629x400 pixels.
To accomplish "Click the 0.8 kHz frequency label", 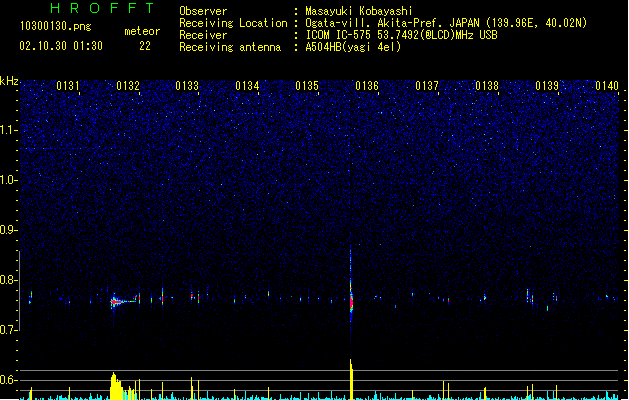I will pos(8,280).
